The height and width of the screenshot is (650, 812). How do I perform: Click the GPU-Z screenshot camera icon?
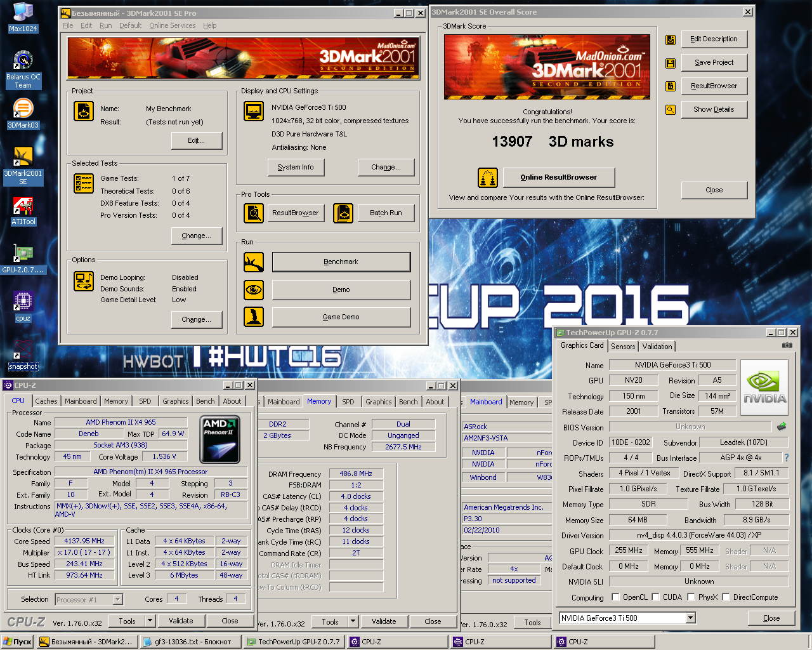(787, 345)
